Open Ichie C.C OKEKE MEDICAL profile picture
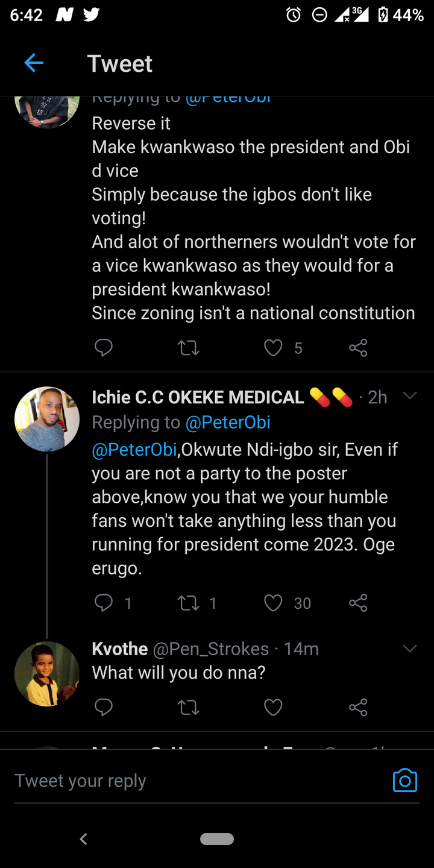This screenshot has height=868, width=434. [47, 419]
